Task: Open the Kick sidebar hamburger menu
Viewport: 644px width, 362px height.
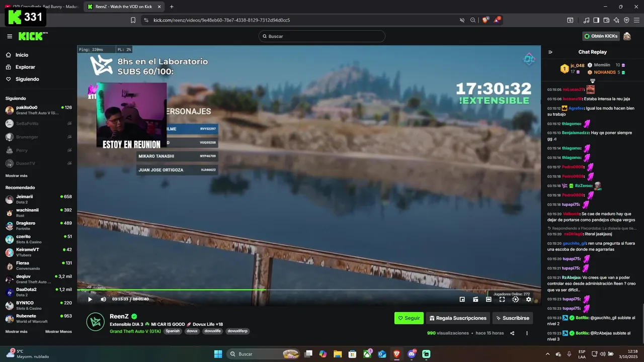Action: click(x=10, y=36)
